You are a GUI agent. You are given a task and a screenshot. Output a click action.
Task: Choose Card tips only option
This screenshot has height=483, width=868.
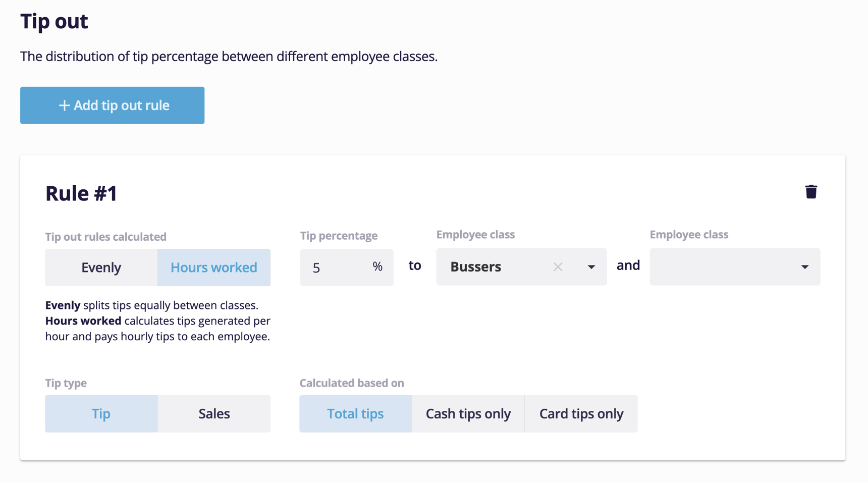[x=581, y=413]
